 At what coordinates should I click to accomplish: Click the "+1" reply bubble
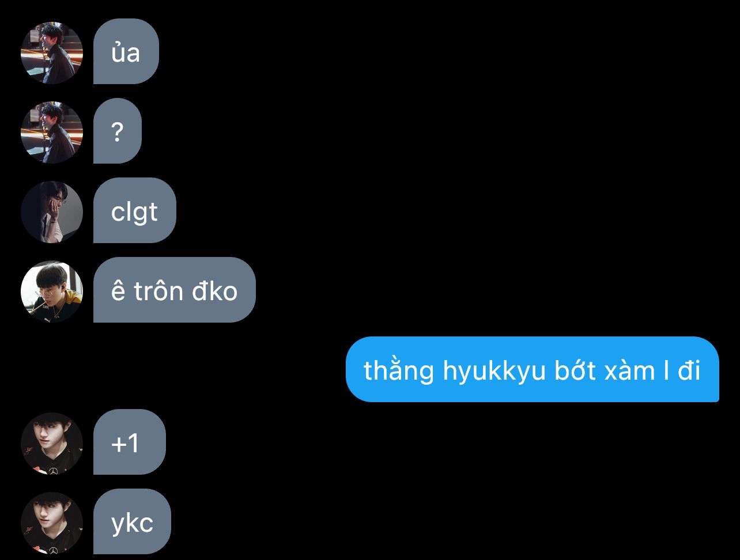130,442
